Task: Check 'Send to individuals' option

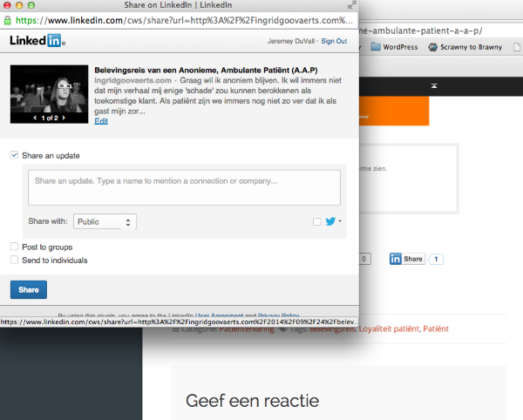Action: click(14, 260)
